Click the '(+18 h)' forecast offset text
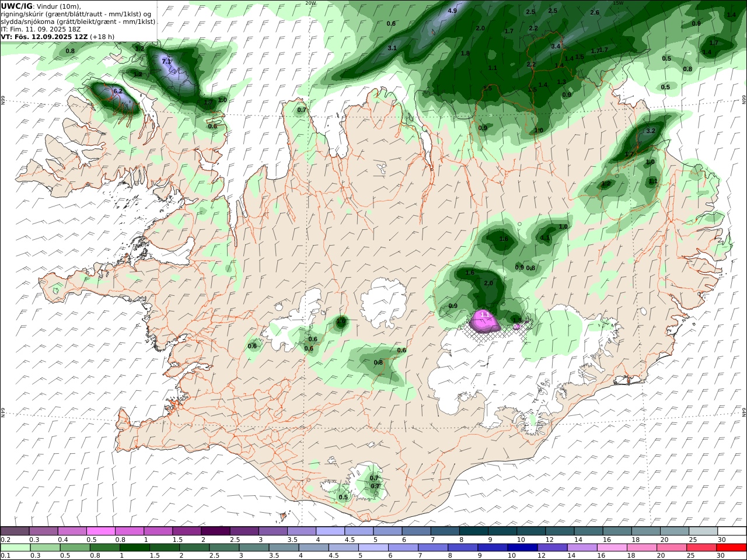747x560 pixels. 102,37
